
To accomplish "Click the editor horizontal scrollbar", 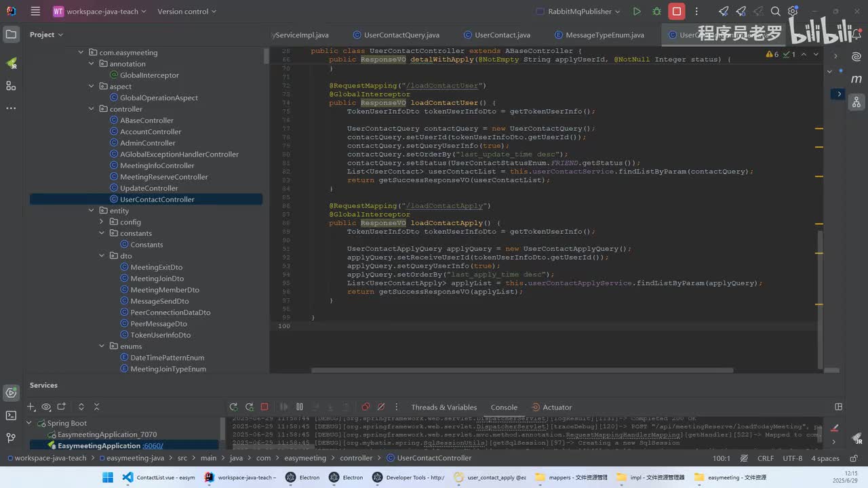I will coord(522,370).
